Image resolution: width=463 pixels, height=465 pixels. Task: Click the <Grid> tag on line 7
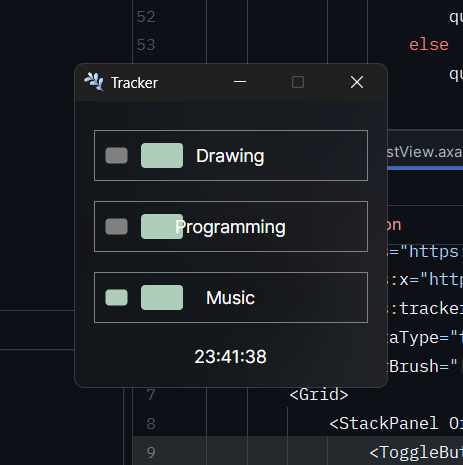319,395
